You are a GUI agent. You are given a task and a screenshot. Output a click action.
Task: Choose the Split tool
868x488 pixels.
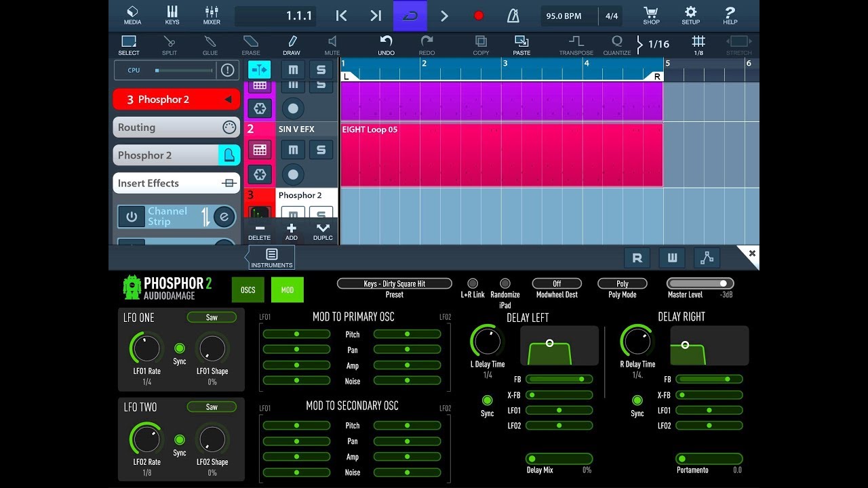click(170, 45)
